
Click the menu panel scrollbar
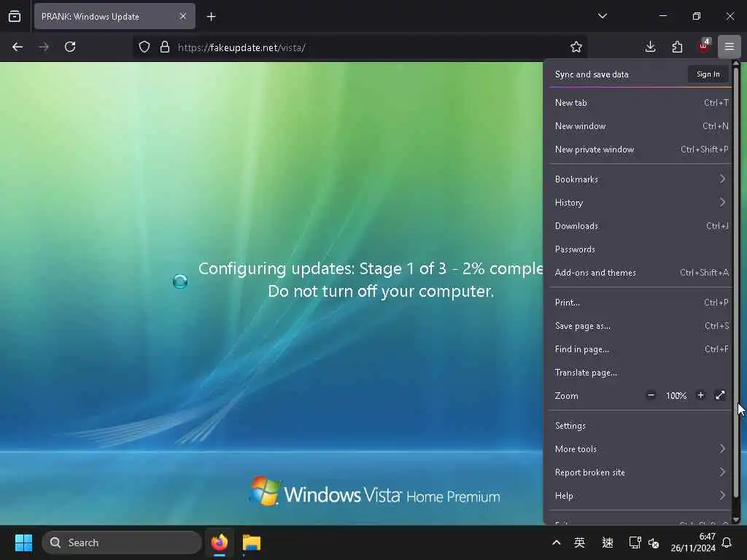click(736, 282)
